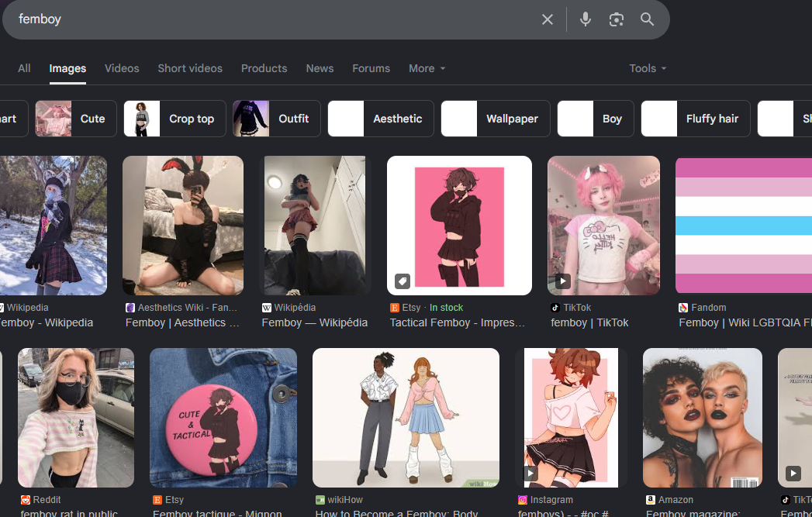
Task: Open search by image (camera lens icon)
Action: point(617,19)
